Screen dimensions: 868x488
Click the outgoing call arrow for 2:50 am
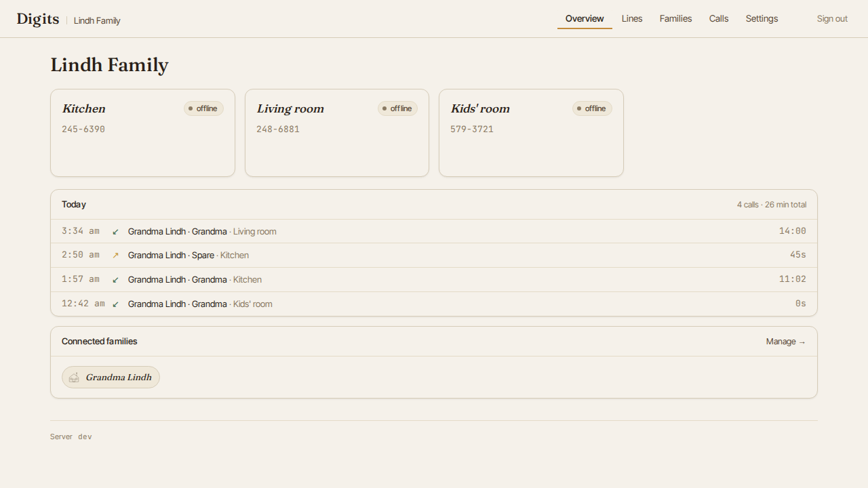point(115,256)
